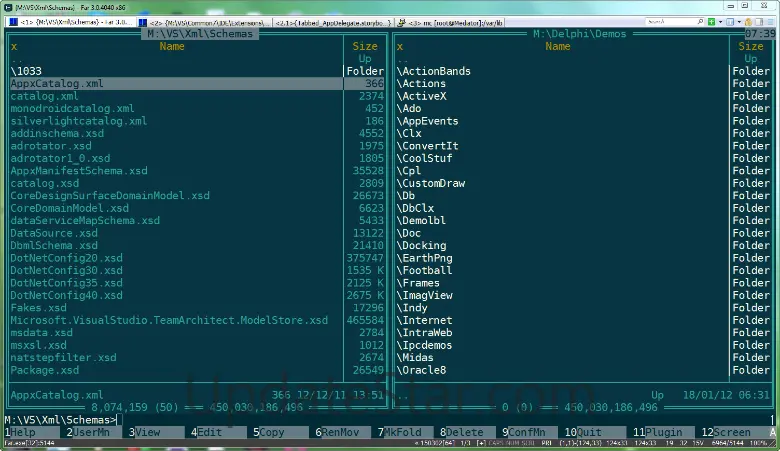Viewport: 780px width, 451px height.
Task: Open 9ConfMn configuration menu in key bar
Action: coord(529,432)
